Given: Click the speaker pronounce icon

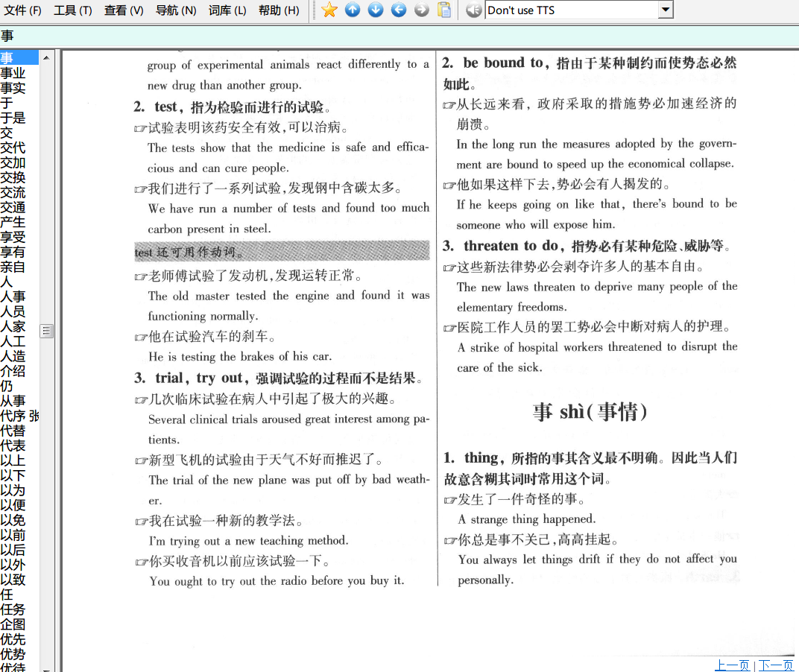Looking at the screenshot, I should coord(474,10).
